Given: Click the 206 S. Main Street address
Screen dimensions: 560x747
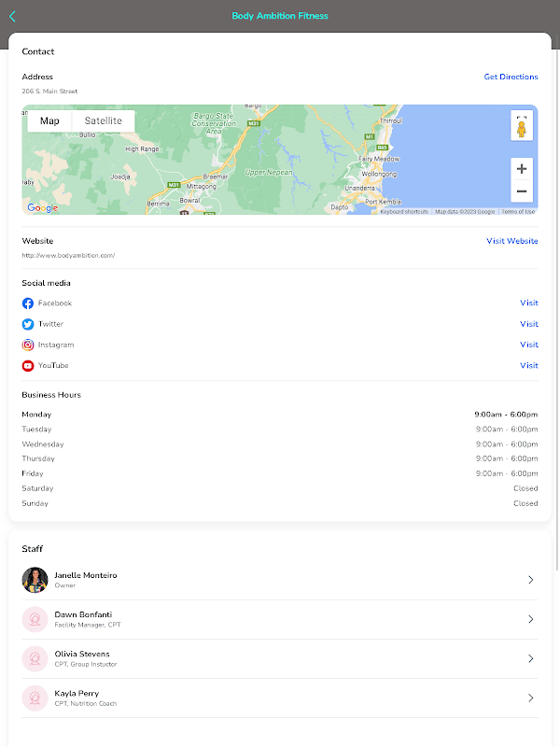Looking at the screenshot, I should (x=49, y=91).
